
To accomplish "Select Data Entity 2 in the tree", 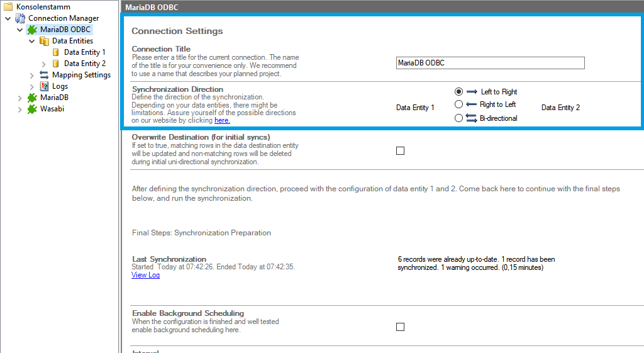I will click(84, 64).
